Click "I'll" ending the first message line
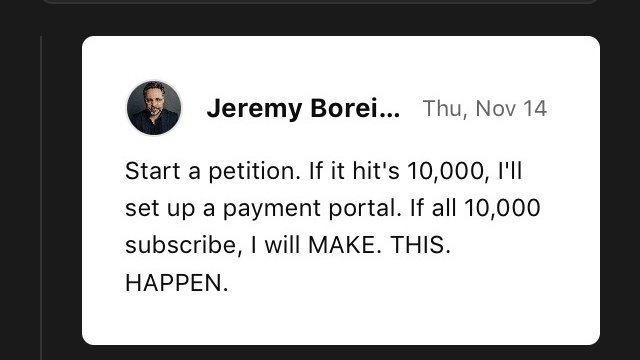 (x=510, y=171)
